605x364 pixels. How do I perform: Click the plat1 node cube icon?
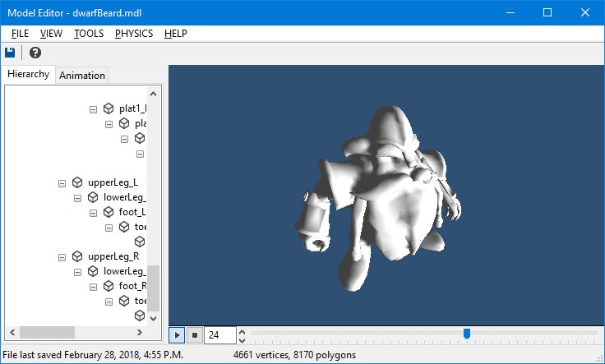pyautogui.click(x=108, y=108)
